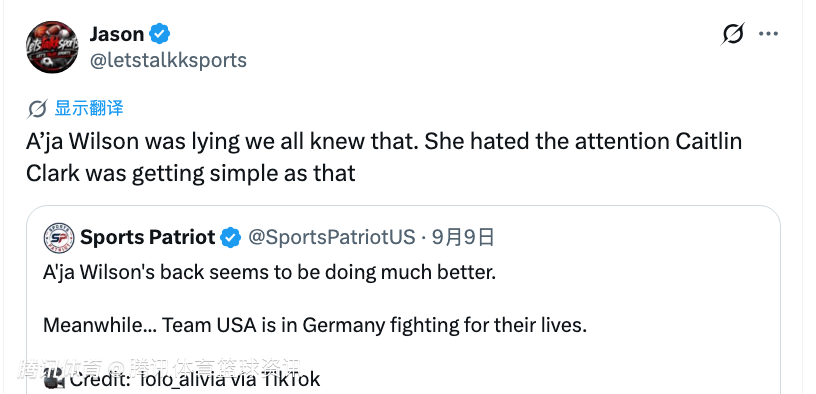This screenshot has height=394, width=816.
Task: Click the Grok icon beside 显示翻译
Action: 37,109
